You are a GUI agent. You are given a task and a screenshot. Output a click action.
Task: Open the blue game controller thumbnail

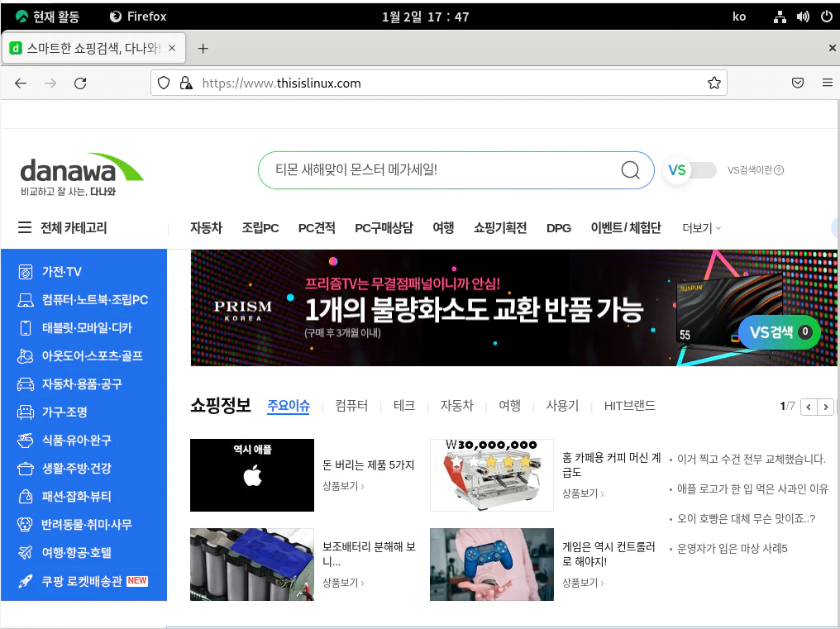coord(492,565)
